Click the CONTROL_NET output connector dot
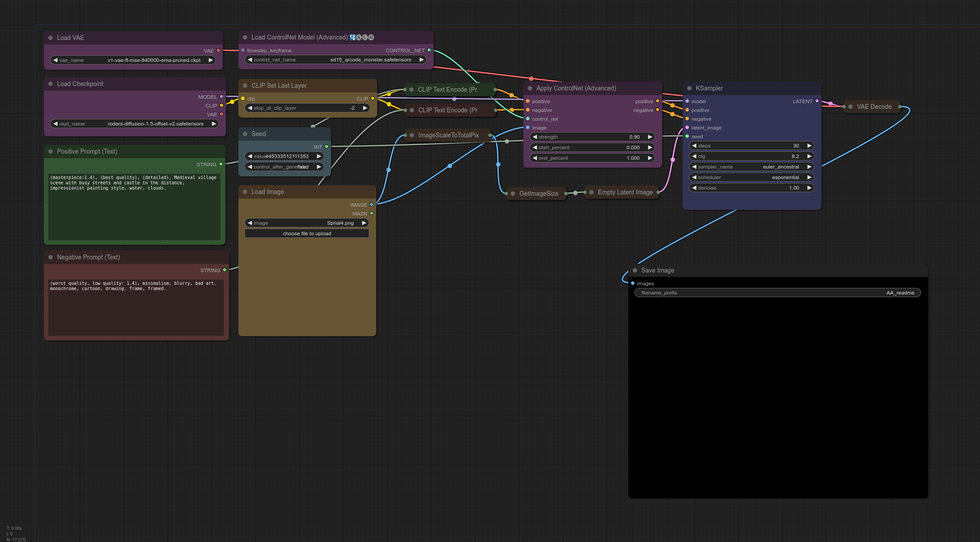Screen dimensions: 980x542 (x=429, y=50)
